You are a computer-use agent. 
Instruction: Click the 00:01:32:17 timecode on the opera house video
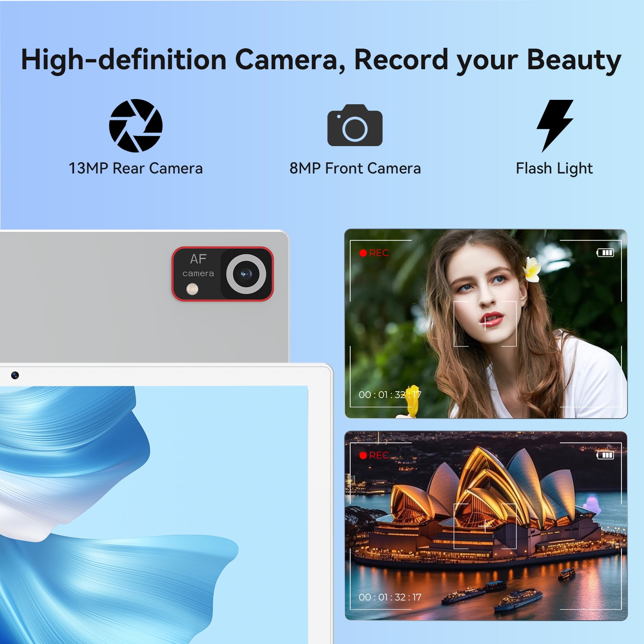coord(390,597)
